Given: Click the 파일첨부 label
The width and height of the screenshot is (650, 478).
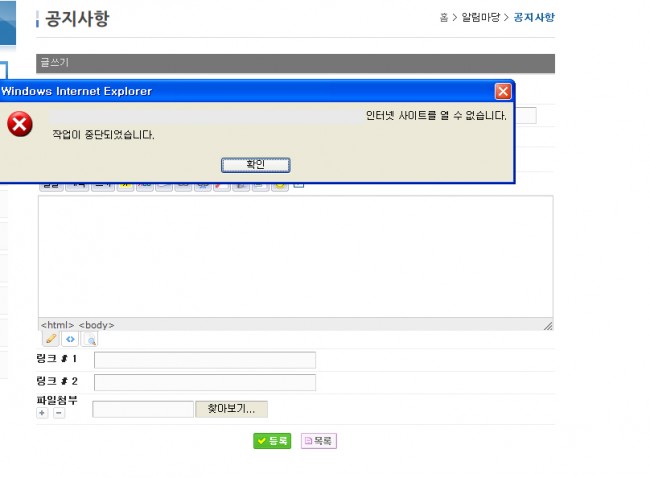Looking at the screenshot, I should coord(57,400).
